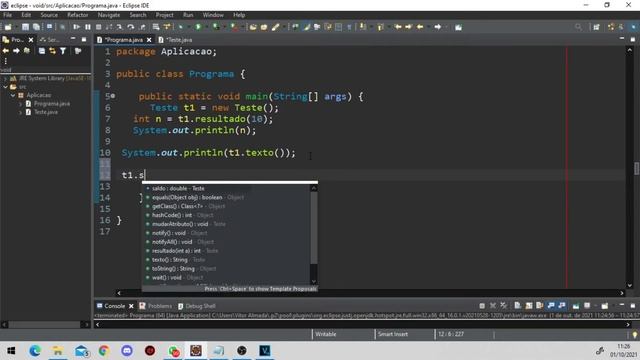Viewport: 640px width, 360px height.
Task: Click the Debug bug icon in toolbar
Action: (x=180, y=27)
